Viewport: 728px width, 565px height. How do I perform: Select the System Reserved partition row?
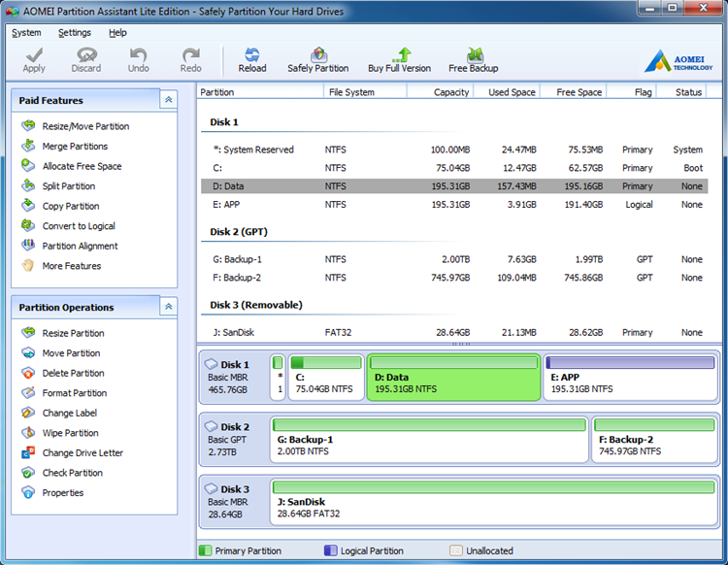click(x=454, y=150)
